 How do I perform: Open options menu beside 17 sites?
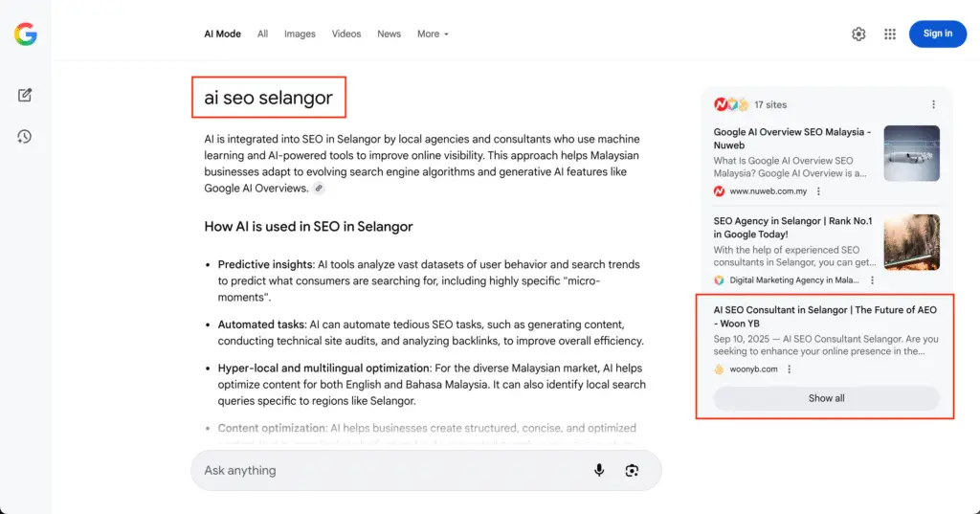[933, 104]
